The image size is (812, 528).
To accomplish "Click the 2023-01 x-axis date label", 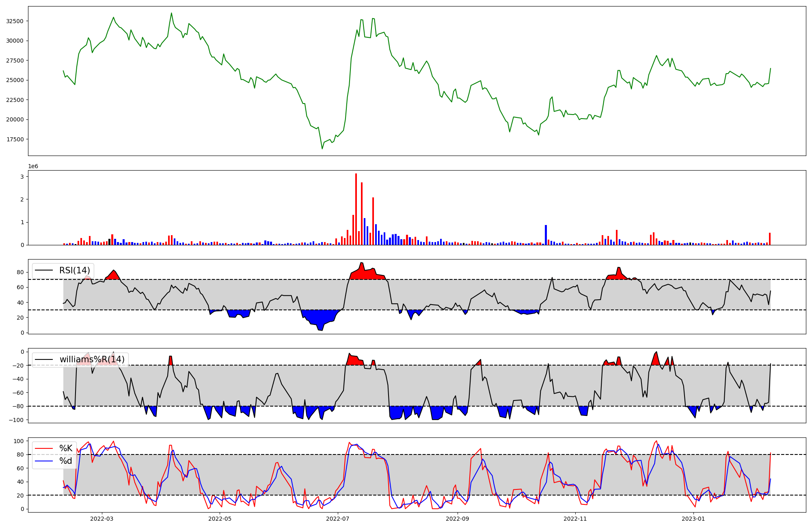I will [x=693, y=519].
